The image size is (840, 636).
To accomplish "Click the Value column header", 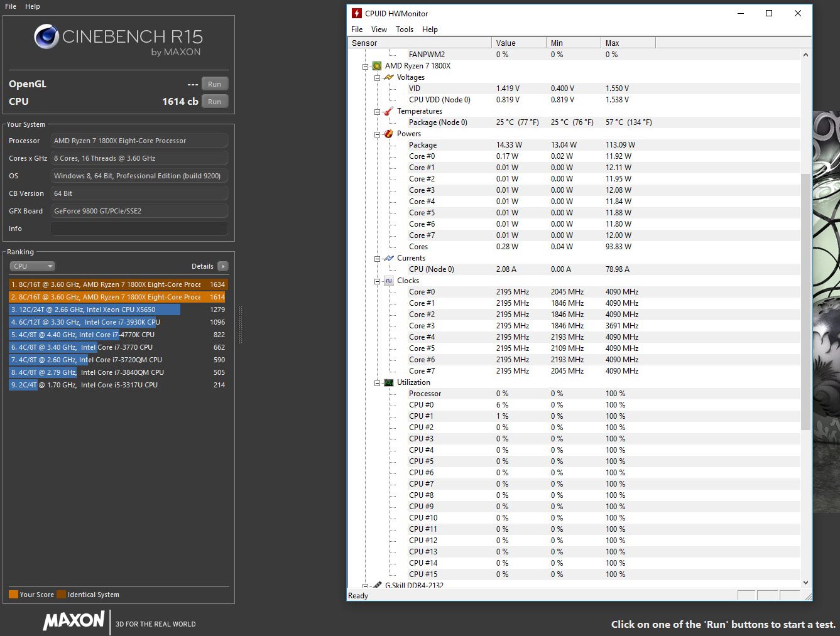I will pos(519,43).
